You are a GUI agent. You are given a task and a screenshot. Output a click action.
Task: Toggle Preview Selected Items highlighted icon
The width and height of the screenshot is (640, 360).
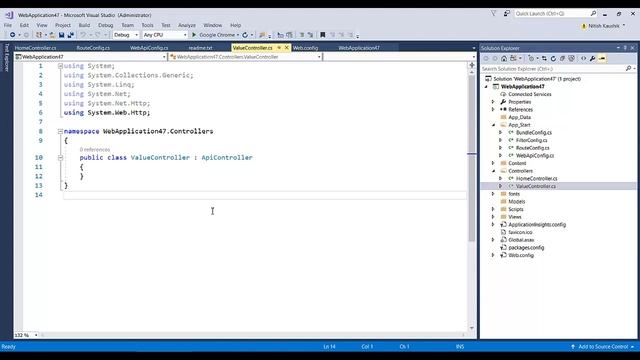pos(602,59)
